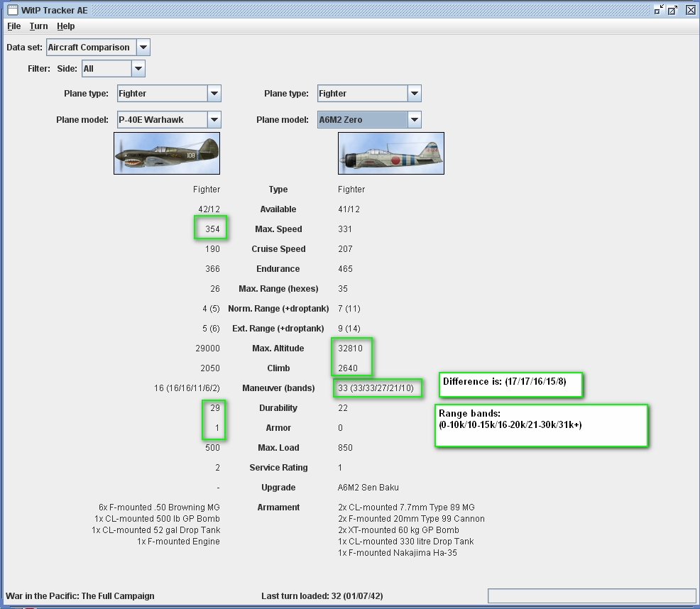This screenshot has height=609, width=700.
Task: Click the Max. Altitude value 29000
Action: point(207,349)
